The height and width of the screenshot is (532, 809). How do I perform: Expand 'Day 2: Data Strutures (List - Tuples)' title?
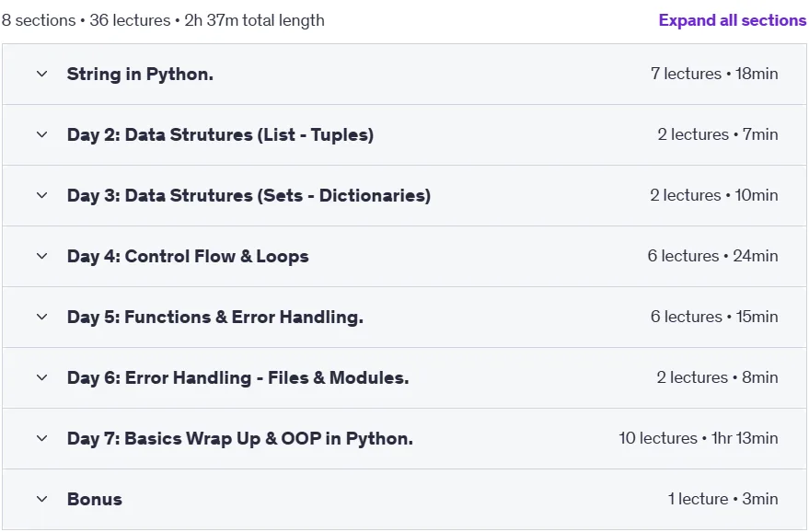click(x=220, y=134)
